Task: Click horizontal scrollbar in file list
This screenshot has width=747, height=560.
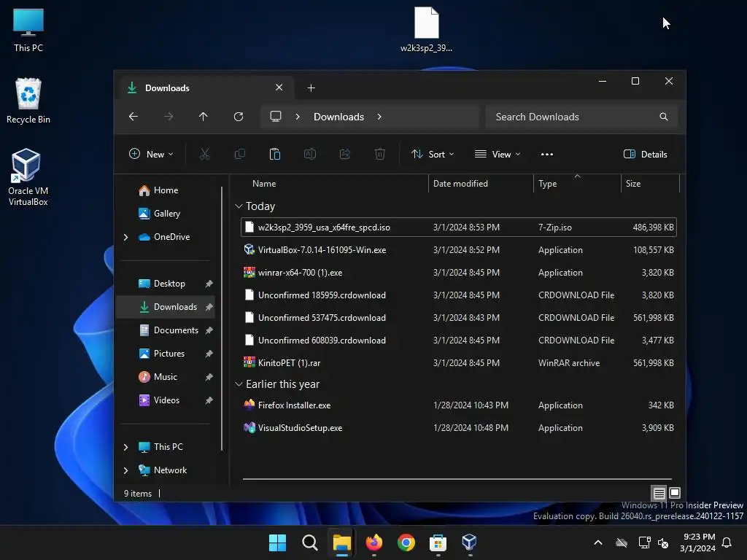Action: tap(457, 478)
